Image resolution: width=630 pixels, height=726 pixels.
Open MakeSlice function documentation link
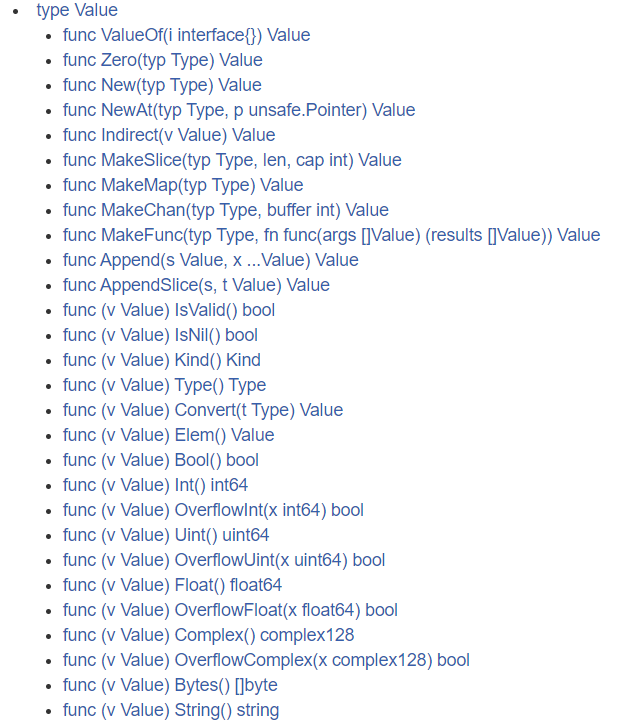pos(232,160)
